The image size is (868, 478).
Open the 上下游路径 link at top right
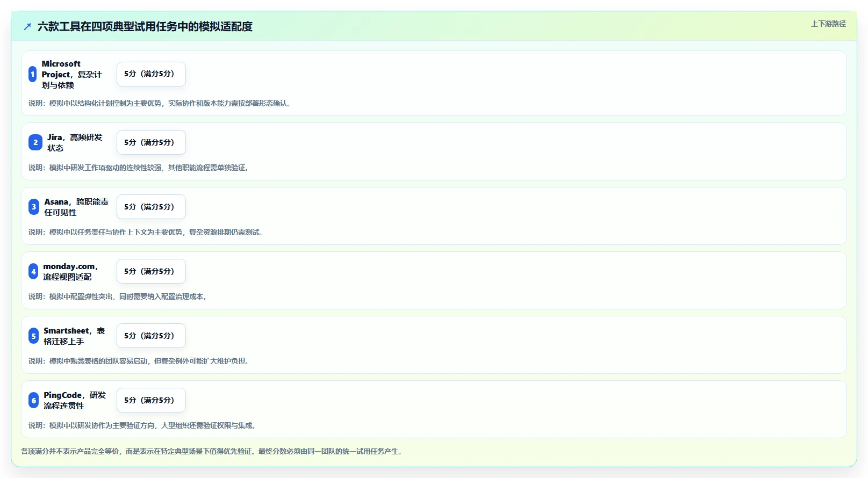(x=828, y=24)
